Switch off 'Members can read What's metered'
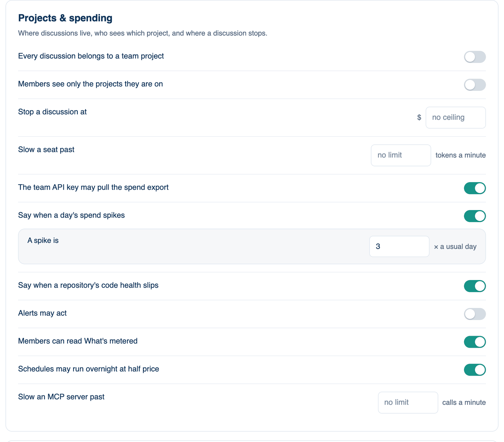The height and width of the screenshot is (442, 504). pyautogui.click(x=475, y=342)
